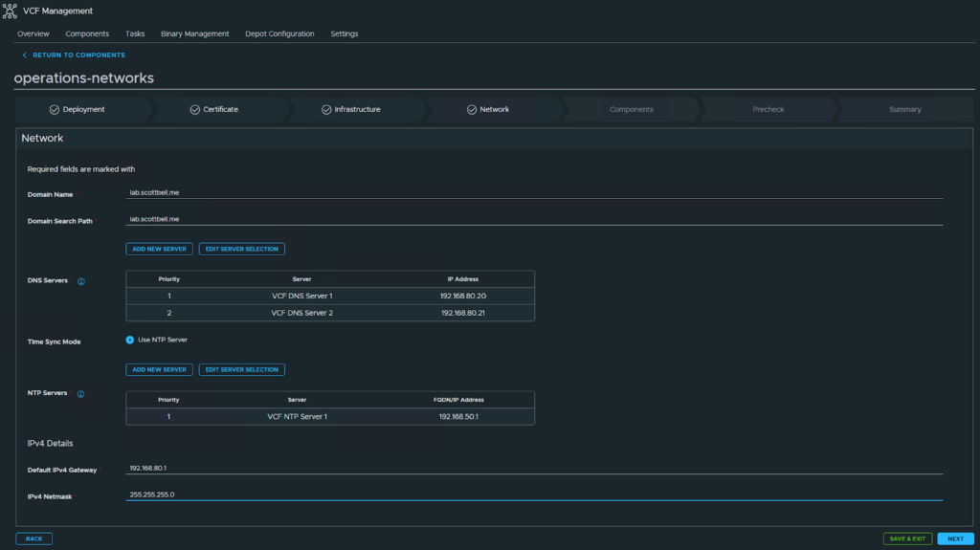Click the Certificate step checkmark icon
Viewport: 980px width, 550px height.
pos(195,109)
